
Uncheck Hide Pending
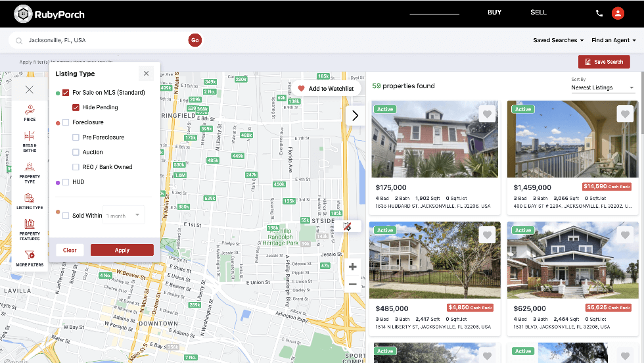tap(76, 107)
